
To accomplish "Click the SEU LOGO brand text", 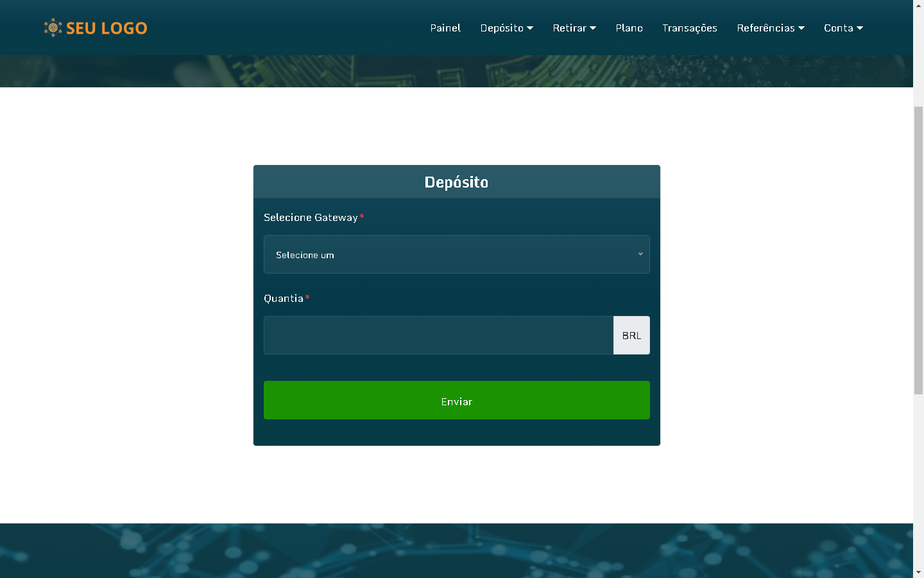I will (107, 28).
